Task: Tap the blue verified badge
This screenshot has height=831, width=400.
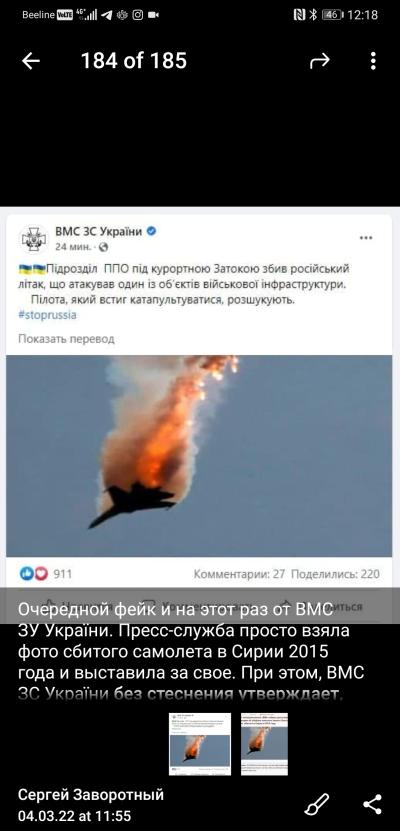Action: click(151, 232)
